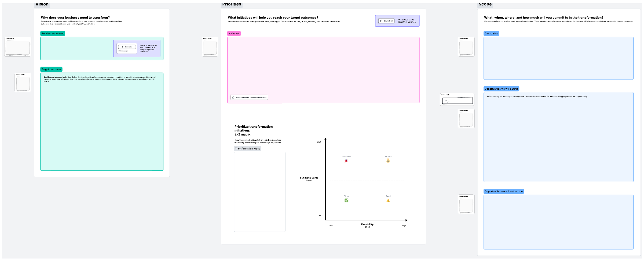The width and height of the screenshot is (644, 262).
Task: Pick the Sticky notes stack beside Problem statement
Action: (18, 47)
